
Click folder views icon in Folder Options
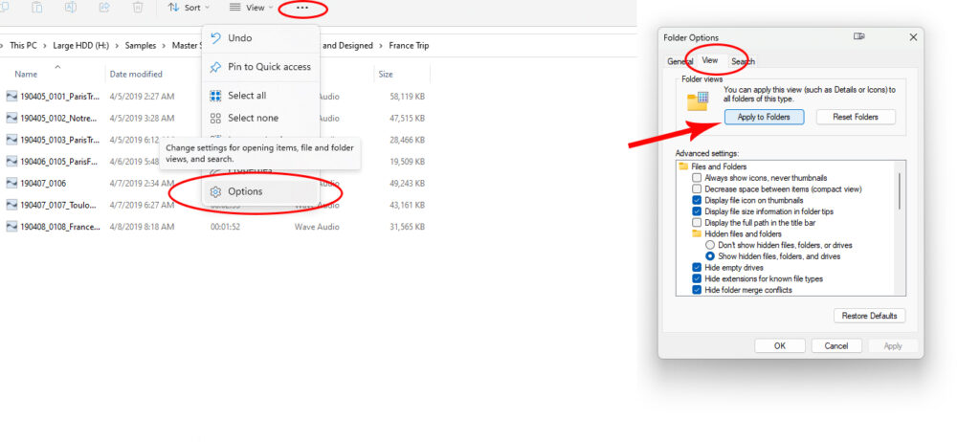(698, 100)
